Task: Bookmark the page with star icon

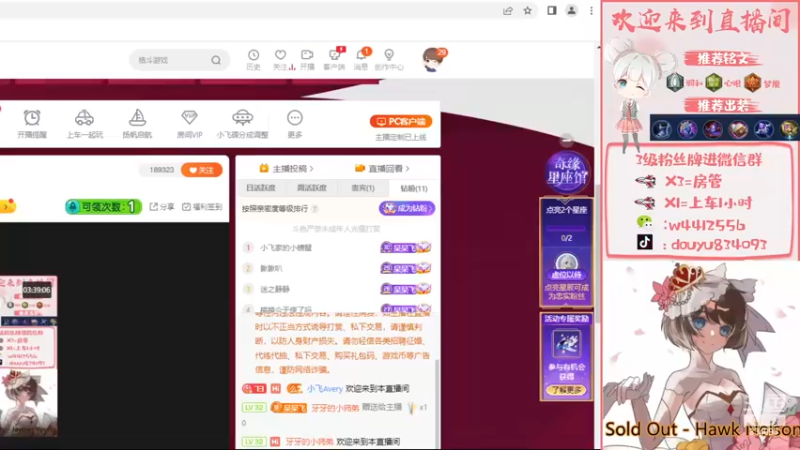Action: (528, 11)
